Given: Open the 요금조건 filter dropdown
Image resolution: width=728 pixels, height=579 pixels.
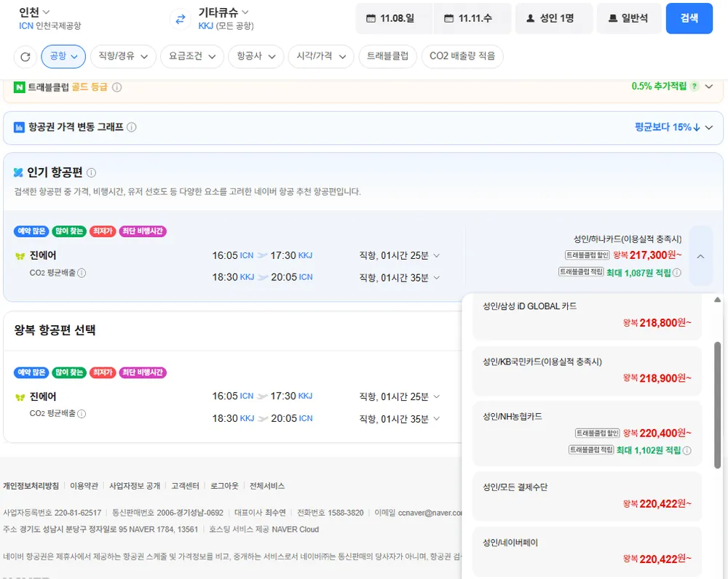Looking at the screenshot, I should [191, 57].
